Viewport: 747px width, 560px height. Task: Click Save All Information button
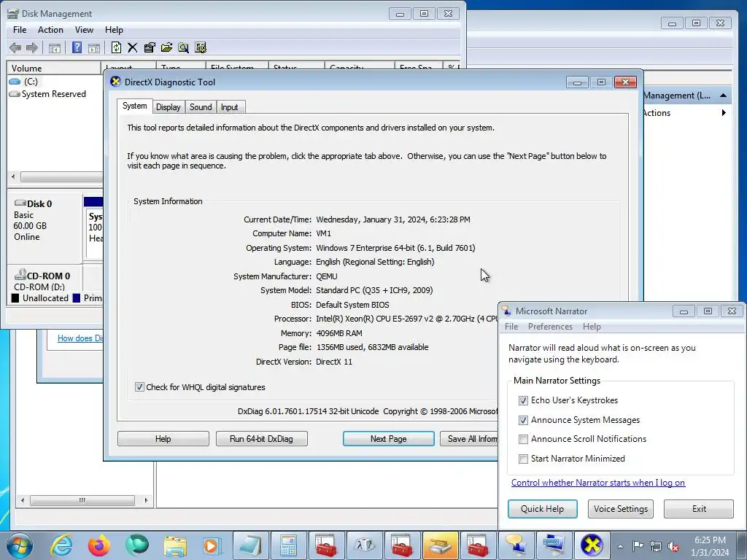[469, 438]
